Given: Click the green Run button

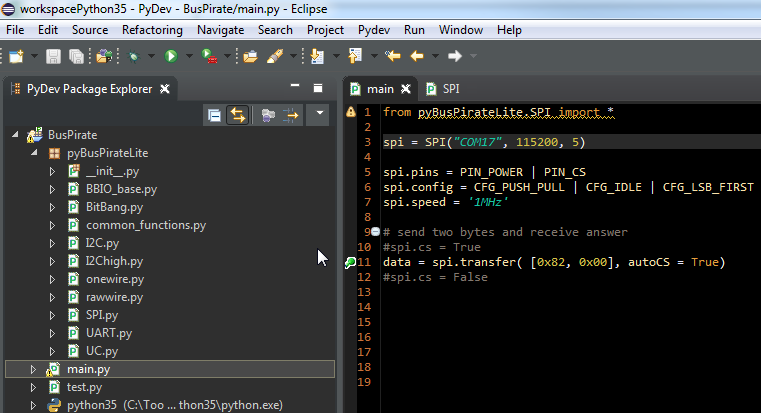Looking at the screenshot, I should click(170, 56).
